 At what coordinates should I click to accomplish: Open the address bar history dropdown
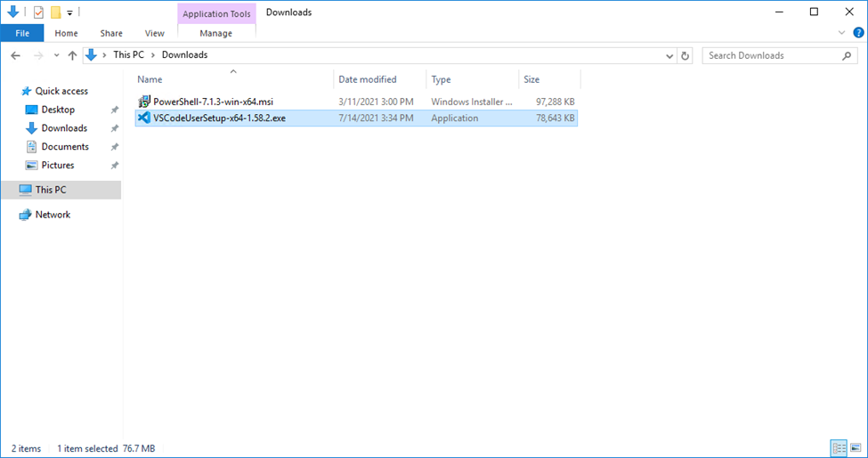pos(669,55)
